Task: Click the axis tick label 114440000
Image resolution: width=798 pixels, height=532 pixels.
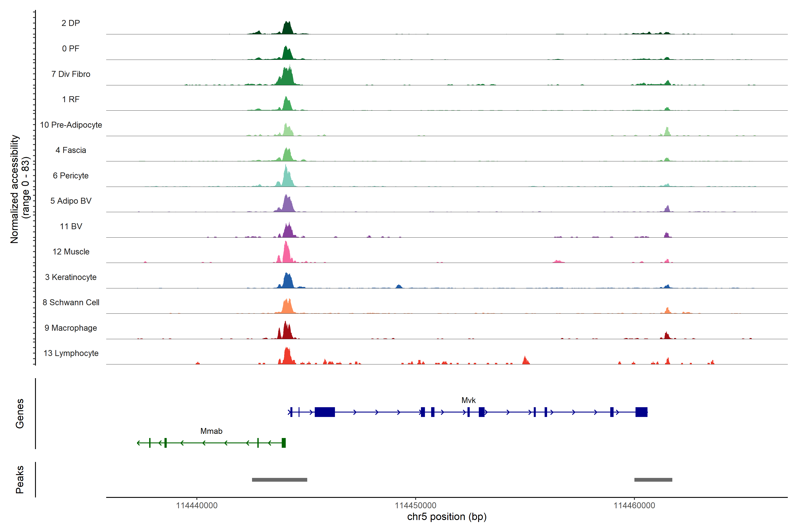Action: pos(197,506)
